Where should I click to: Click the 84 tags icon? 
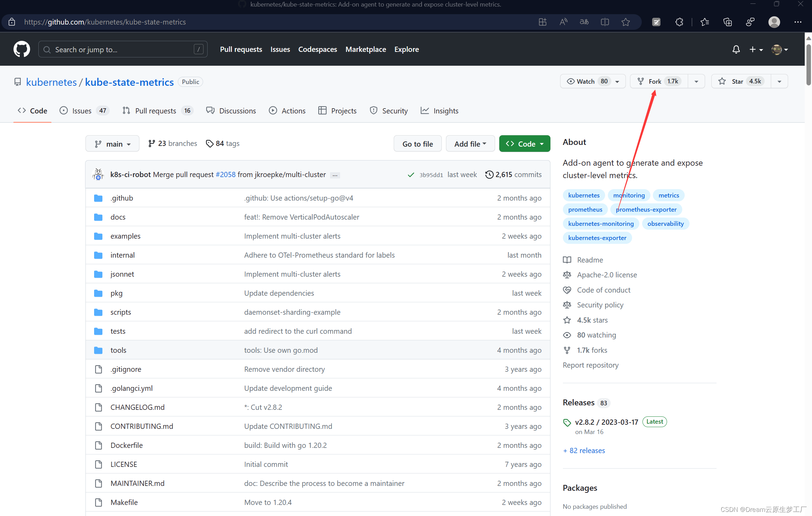[209, 144]
